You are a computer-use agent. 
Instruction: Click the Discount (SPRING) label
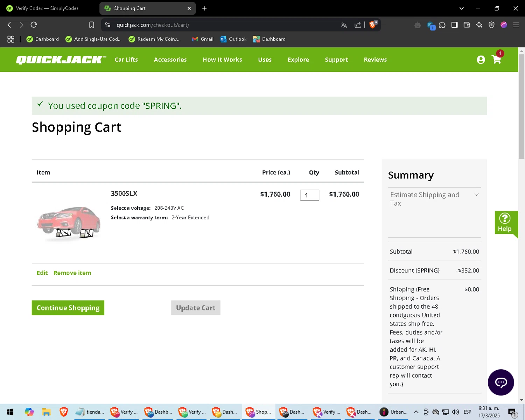pos(415,271)
